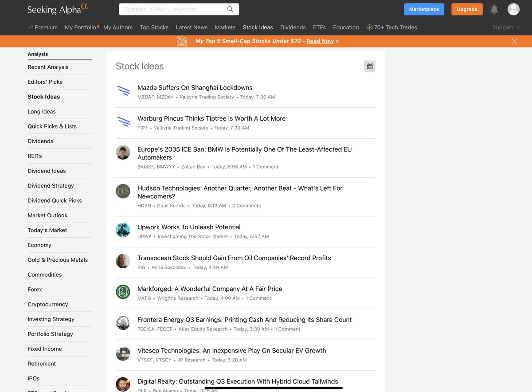The width and height of the screenshot is (532, 392).
Task: Open Dividends in top nav
Action: 293,27
